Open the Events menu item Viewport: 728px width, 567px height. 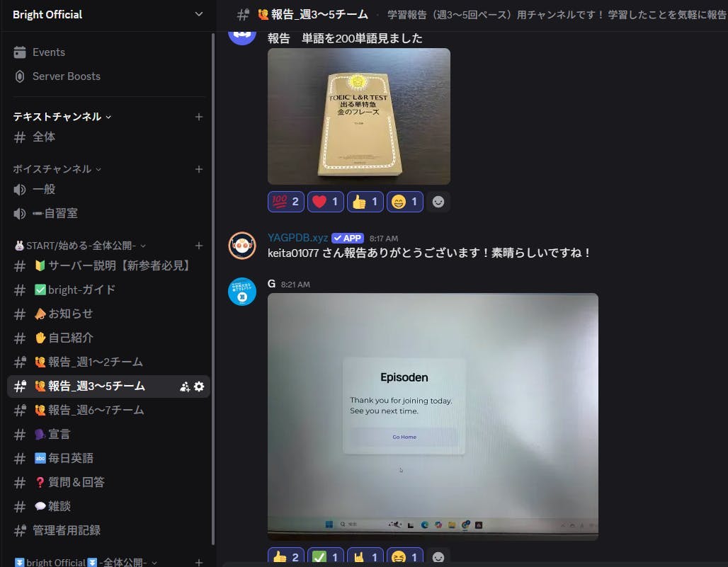[x=49, y=52]
